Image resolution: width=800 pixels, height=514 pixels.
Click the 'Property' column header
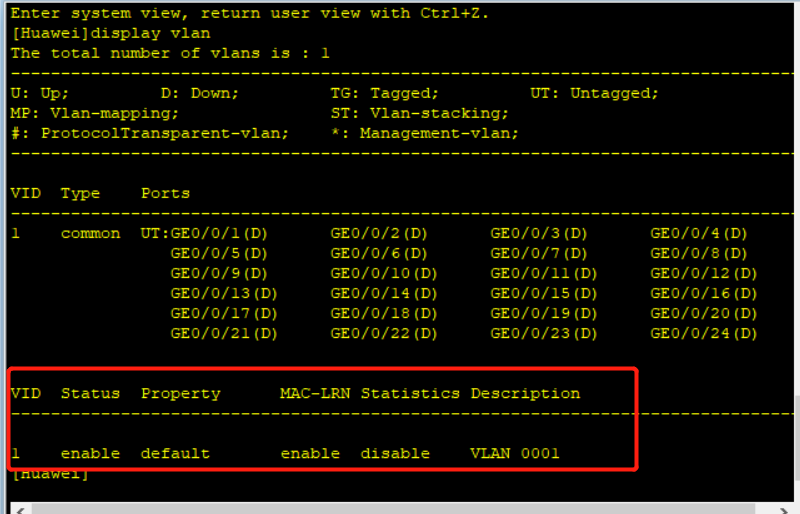pos(180,393)
